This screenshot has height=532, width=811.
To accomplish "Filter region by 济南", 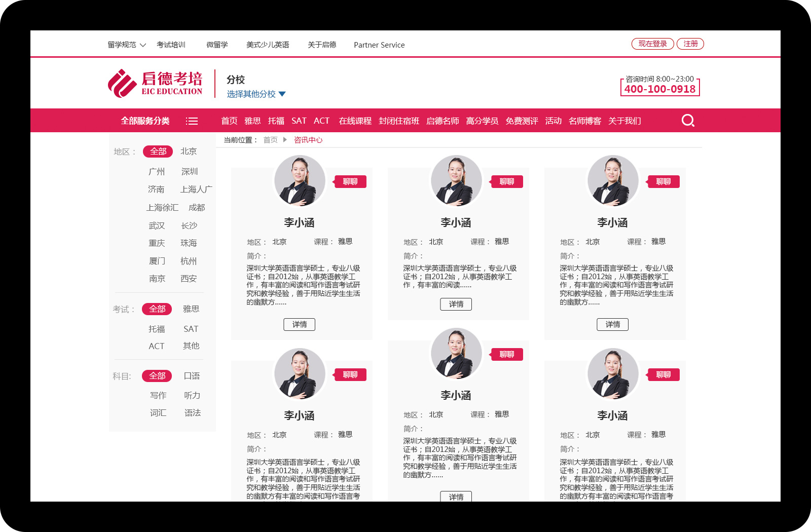I will click(156, 189).
